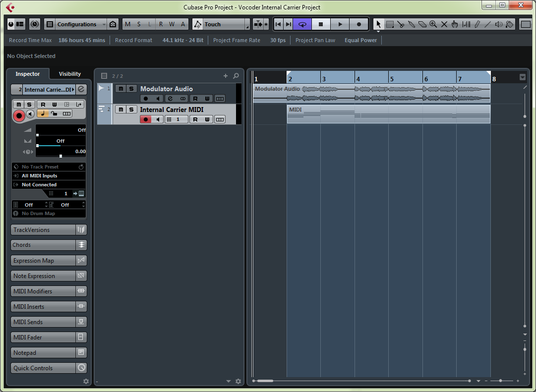This screenshot has width=536, height=392.
Task: Toggle the Cycle loop button
Action: click(x=302, y=24)
